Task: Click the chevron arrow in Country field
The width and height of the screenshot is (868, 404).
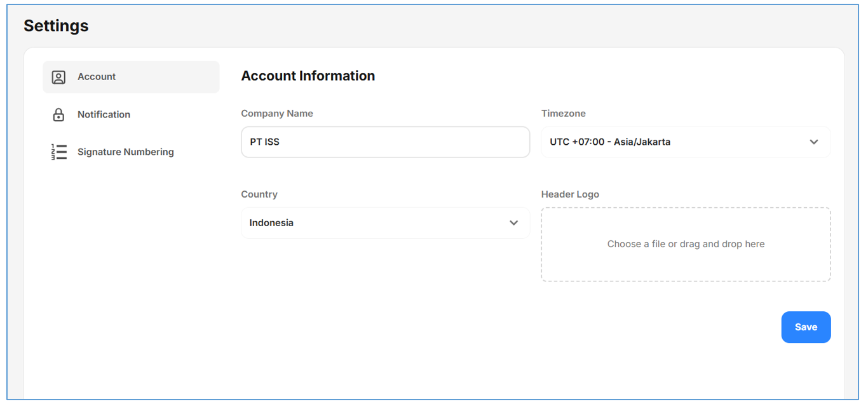Action: [x=513, y=223]
